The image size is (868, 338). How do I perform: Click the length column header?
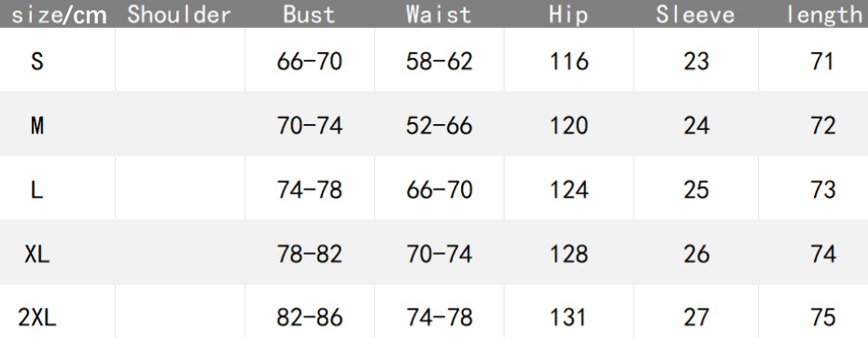click(824, 15)
